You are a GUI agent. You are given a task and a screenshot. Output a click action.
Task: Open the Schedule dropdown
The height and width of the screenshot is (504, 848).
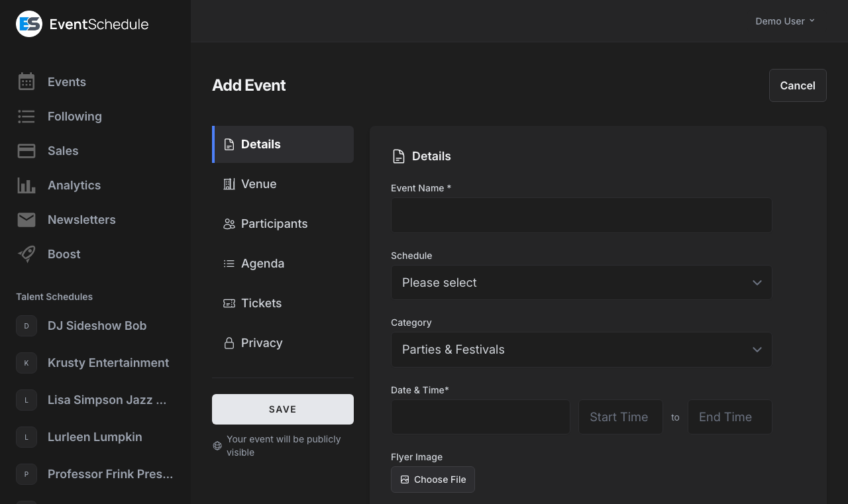pos(581,283)
